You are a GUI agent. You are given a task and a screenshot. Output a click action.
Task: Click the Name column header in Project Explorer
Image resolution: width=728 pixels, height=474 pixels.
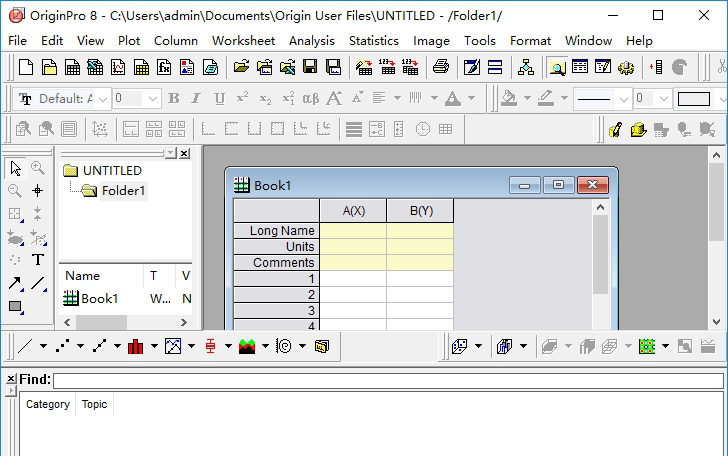(101, 276)
